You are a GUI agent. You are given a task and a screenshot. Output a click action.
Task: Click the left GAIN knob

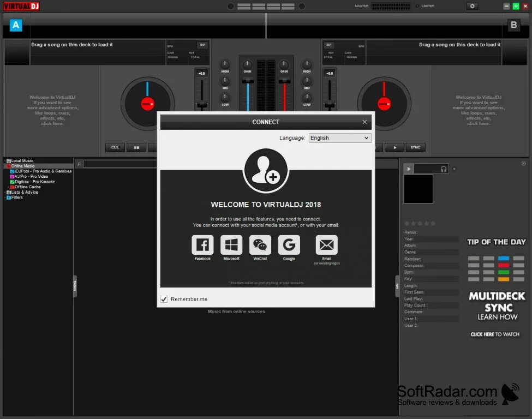click(x=247, y=64)
